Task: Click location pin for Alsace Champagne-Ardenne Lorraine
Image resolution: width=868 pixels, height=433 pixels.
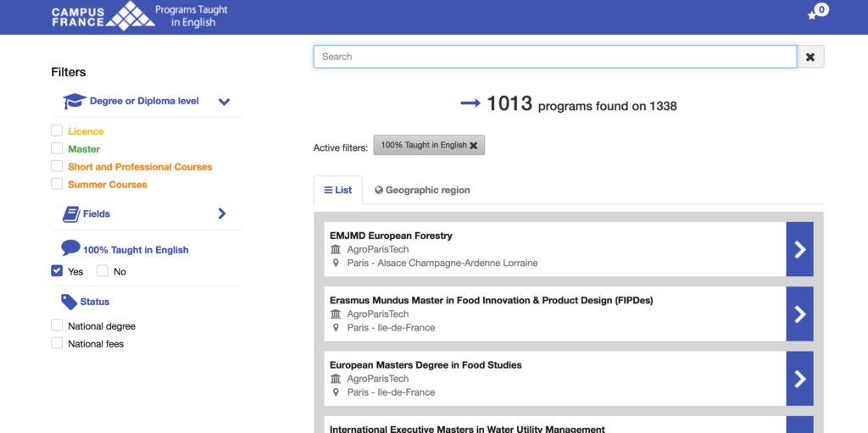Action: (x=336, y=263)
